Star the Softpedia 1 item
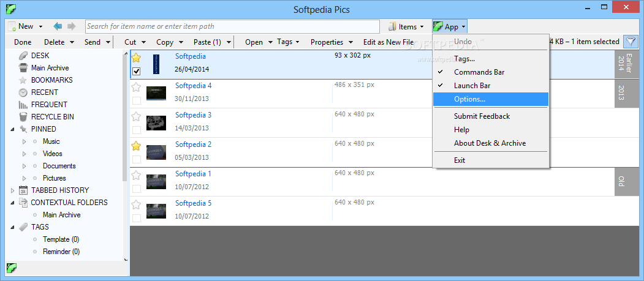The width and height of the screenshot is (644, 281). click(136, 175)
